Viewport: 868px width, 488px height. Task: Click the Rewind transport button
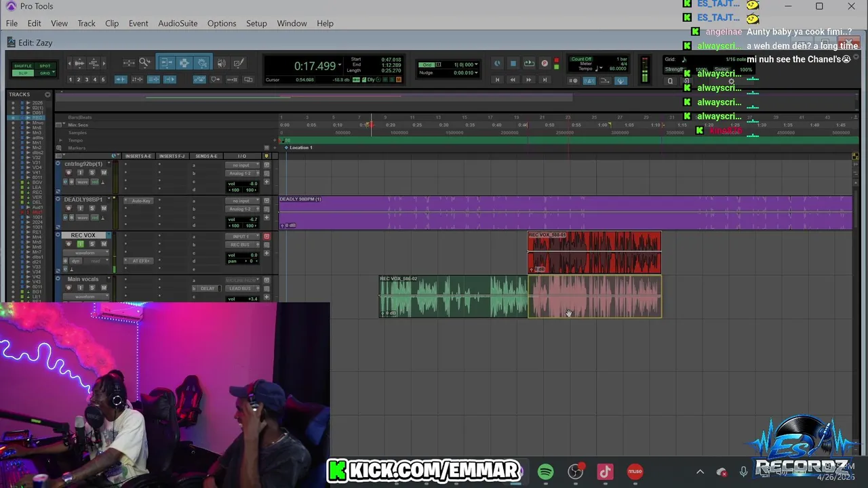point(513,80)
